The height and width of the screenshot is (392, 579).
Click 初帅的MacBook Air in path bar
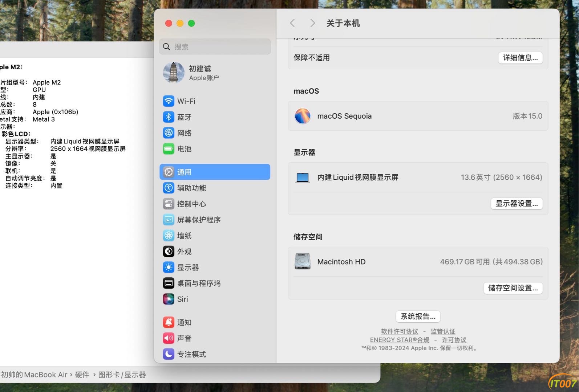(x=34, y=375)
